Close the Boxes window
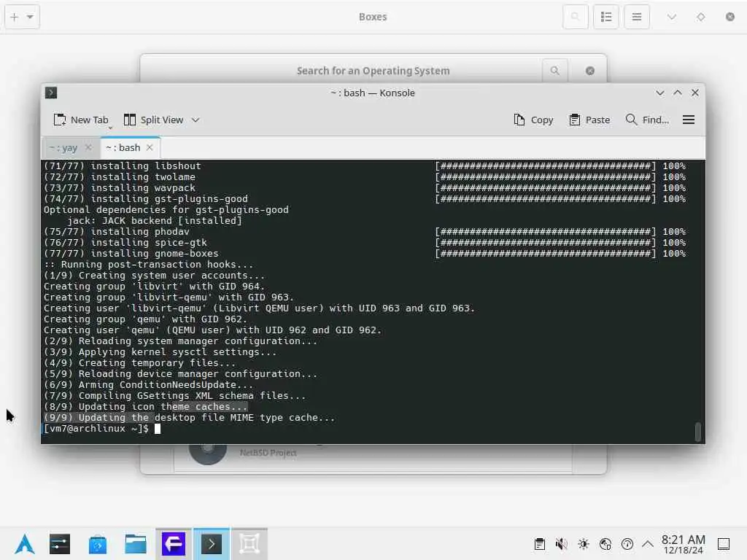Image resolution: width=747 pixels, height=560 pixels. coord(729,17)
